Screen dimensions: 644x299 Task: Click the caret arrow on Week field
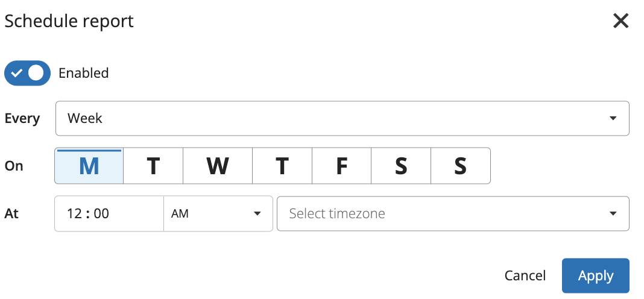point(613,118)
